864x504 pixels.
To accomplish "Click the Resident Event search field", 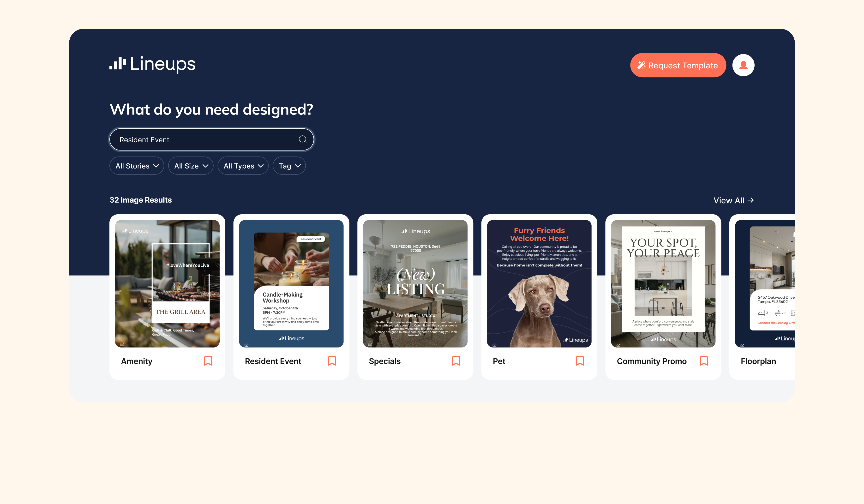I will click(x=206, y=139).
